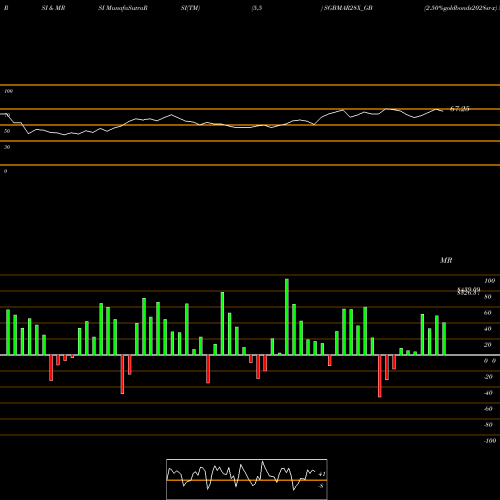This screenshot has height=500, width=500.
Task: Click the '20' label on the MR axis
Action: coord(488,345)
